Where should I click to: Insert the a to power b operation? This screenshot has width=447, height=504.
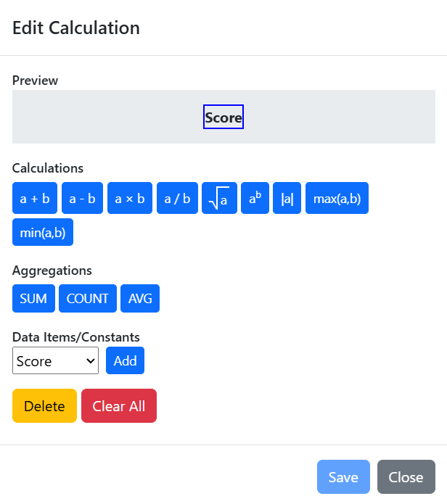(255, 198)
